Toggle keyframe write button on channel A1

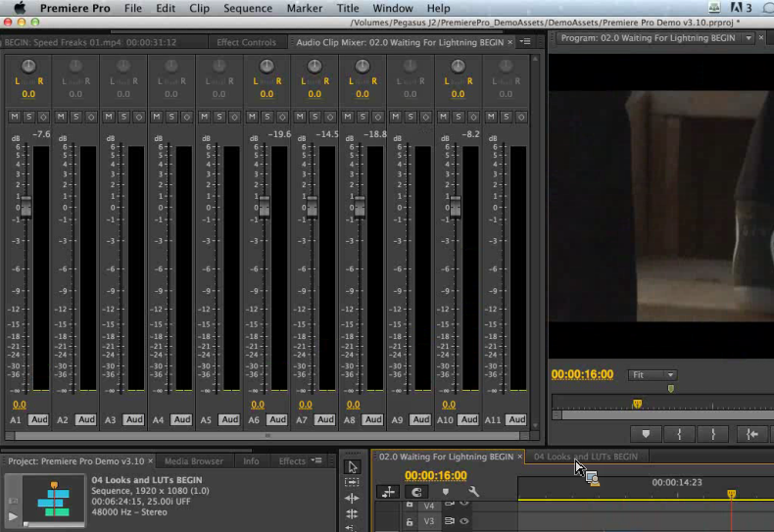pyautogui.click(x=43, y=117)
